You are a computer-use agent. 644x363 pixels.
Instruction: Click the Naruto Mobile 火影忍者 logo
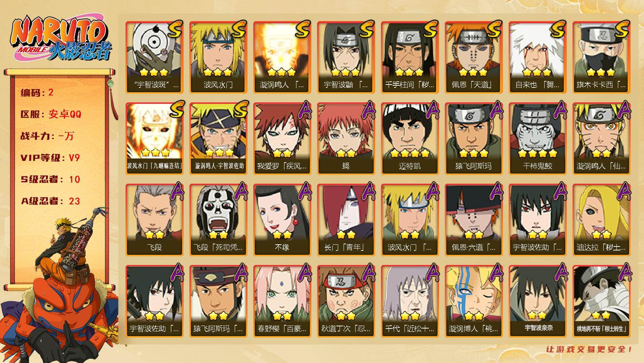click(x=61, y=39)
